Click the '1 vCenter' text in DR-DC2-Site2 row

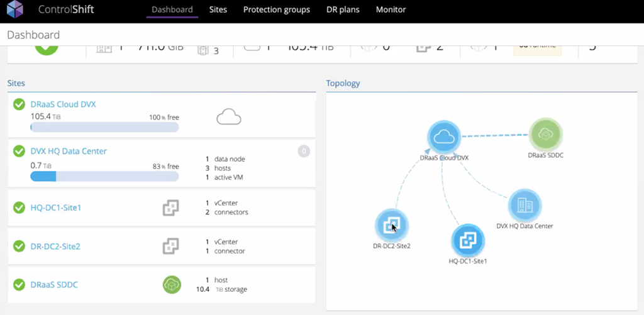point(221,241)
